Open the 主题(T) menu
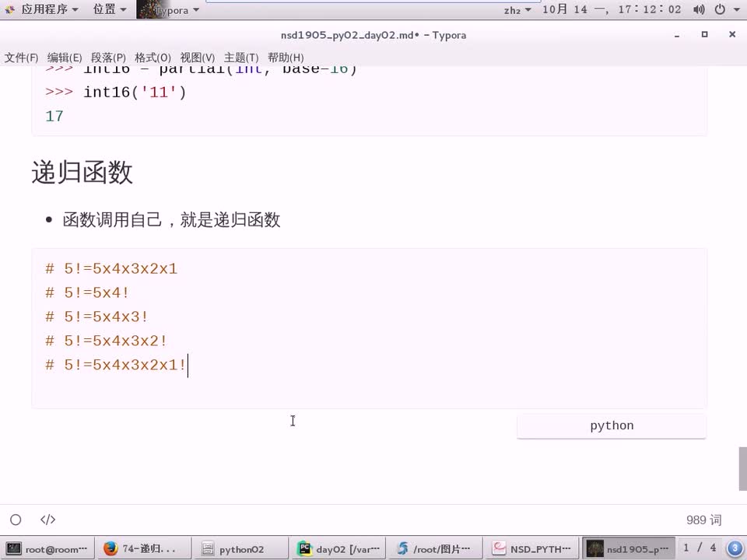 click(241, 58)
